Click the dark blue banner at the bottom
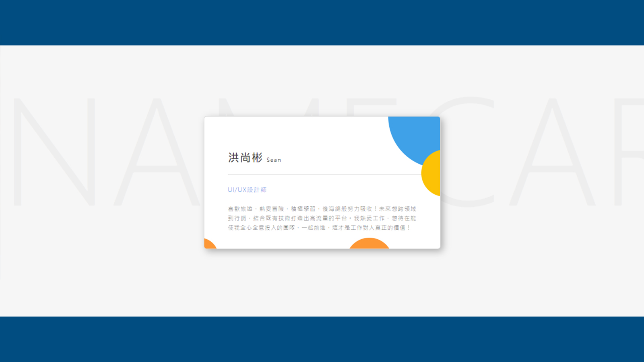 (x=322, y=339)
